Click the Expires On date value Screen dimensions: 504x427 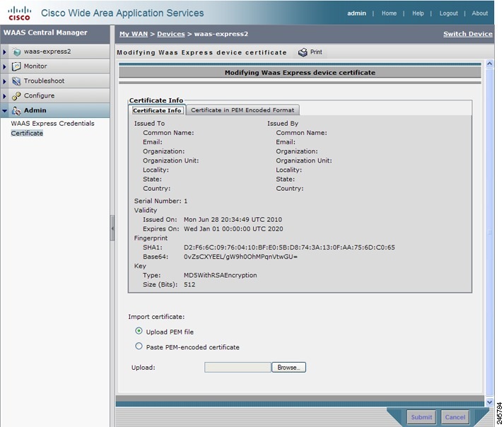click(233, 229)
